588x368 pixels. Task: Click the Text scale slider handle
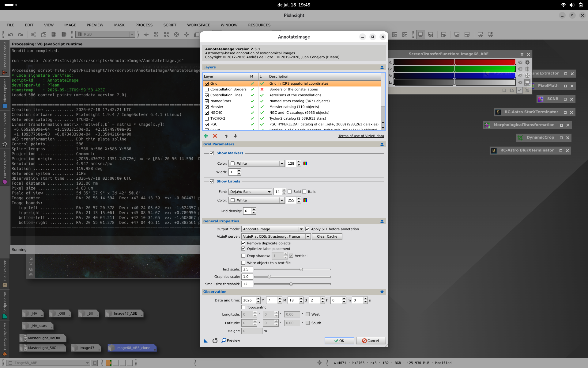click(x=301, y=269)
